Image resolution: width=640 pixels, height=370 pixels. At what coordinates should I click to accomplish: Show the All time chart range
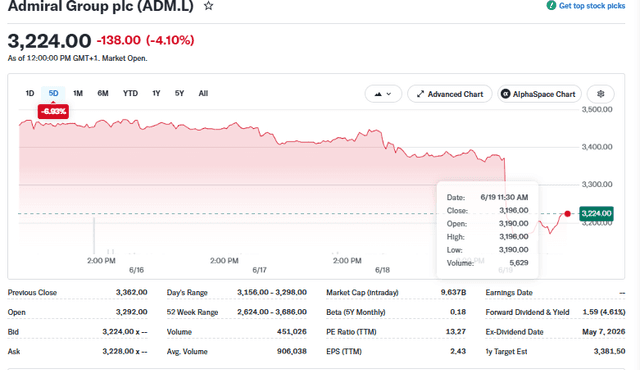(x=203, y=93)
